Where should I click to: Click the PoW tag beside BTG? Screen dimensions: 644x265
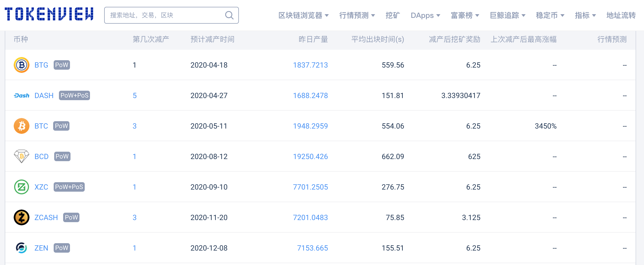point(62,65)
